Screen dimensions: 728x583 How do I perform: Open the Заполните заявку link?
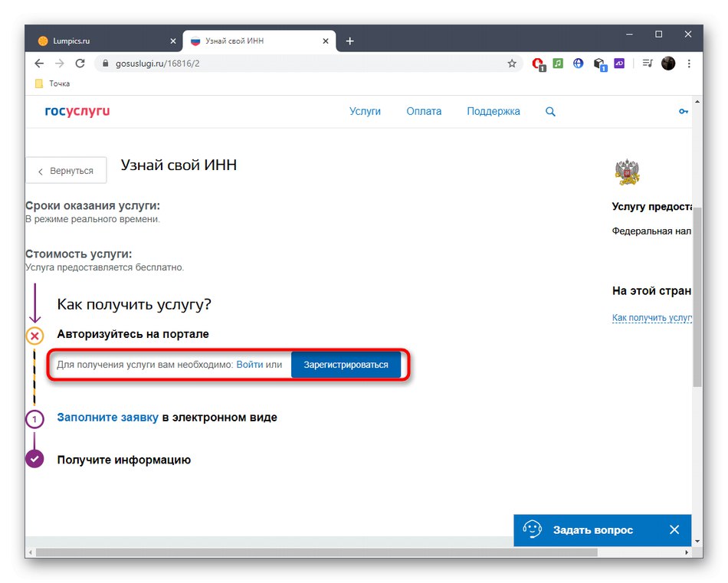click(x=108, y=418)
